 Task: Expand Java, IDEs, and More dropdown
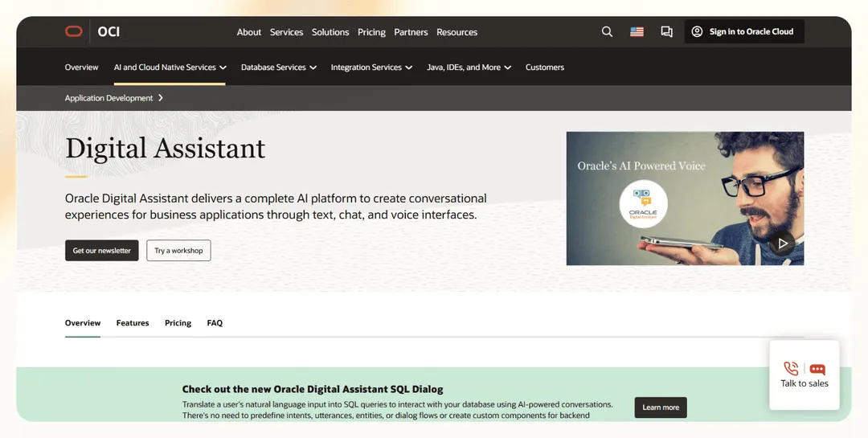[469, 67]
